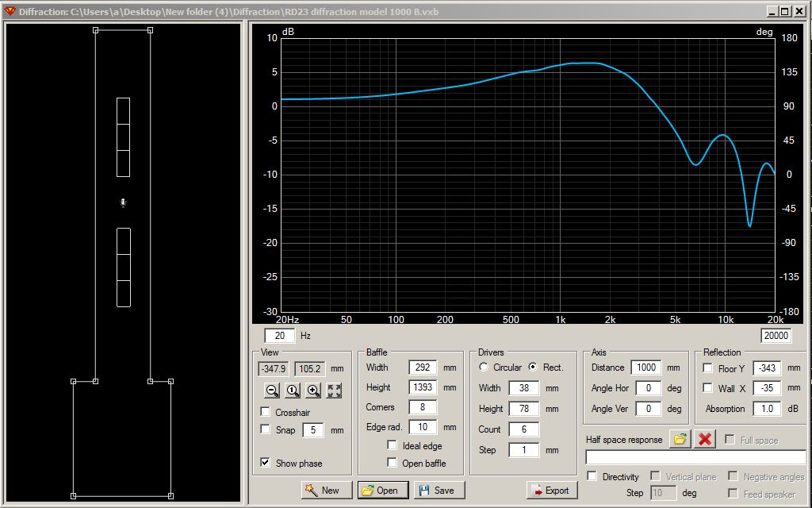This screenshot has height=508, width=812.
Task: Click the zoom 1:1 reset icon
Action: click(x=293, y=391)
